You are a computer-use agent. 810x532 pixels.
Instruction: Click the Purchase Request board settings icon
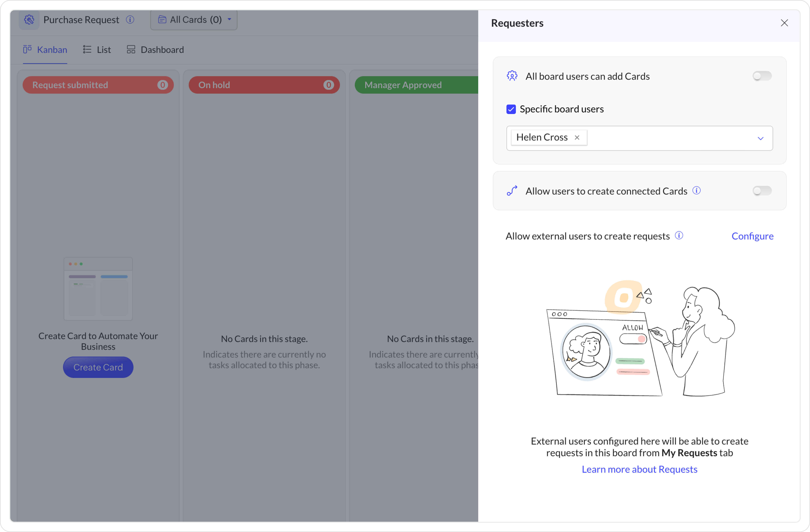tap(29, 20)
